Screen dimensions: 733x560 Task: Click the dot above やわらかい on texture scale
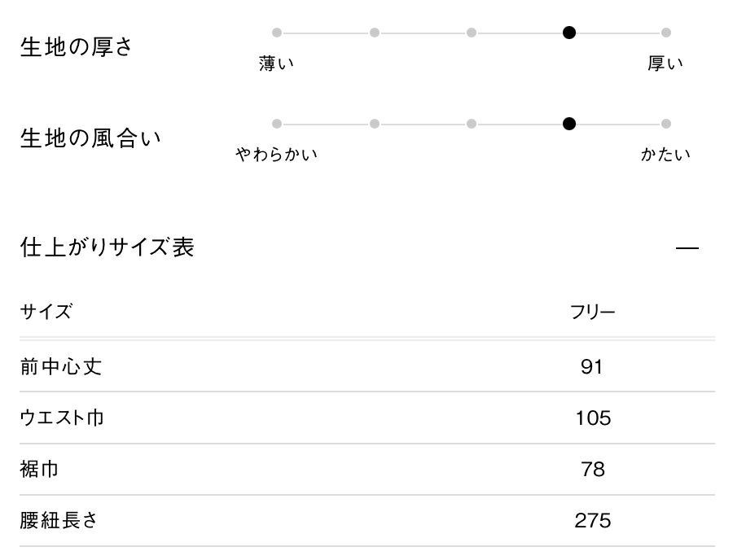point(277,124)
